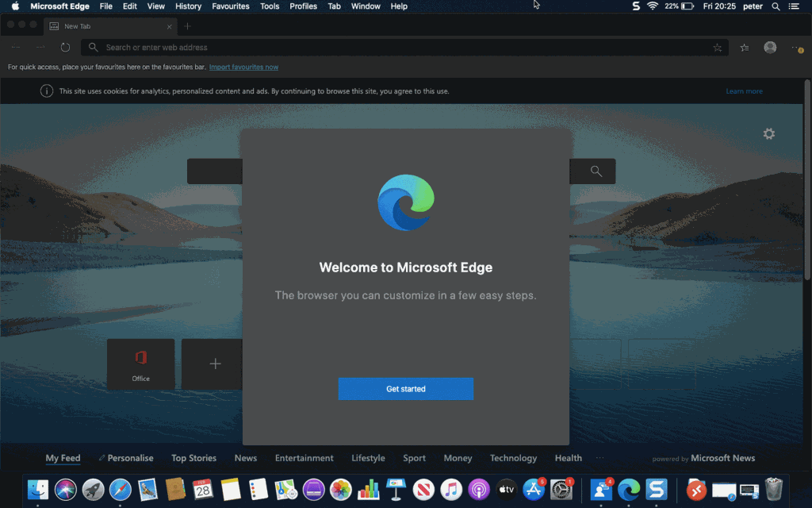Add current page to favourites star
812x508 pixels.
pyautogui.click(x=717, y=48)
